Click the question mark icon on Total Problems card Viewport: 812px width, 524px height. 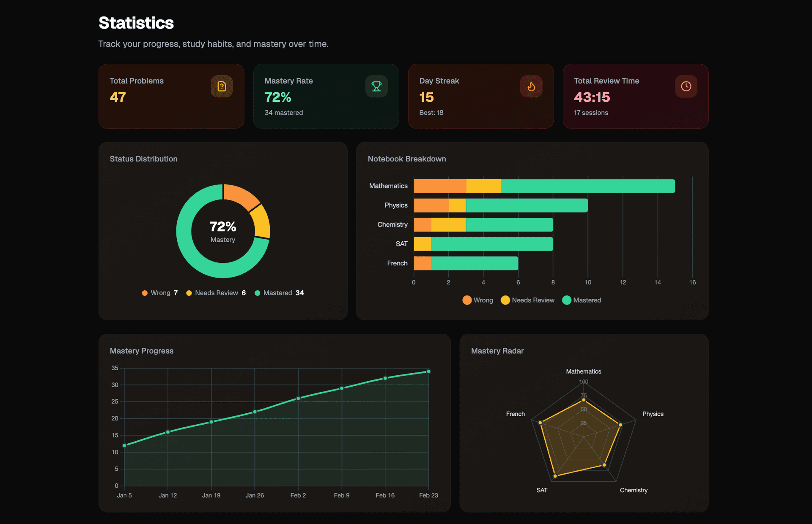(x=222, y=86)
